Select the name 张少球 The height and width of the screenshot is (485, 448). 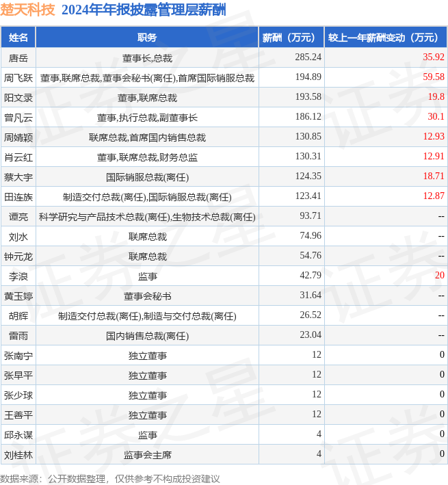pyautogui.click(x=18, y=395)
